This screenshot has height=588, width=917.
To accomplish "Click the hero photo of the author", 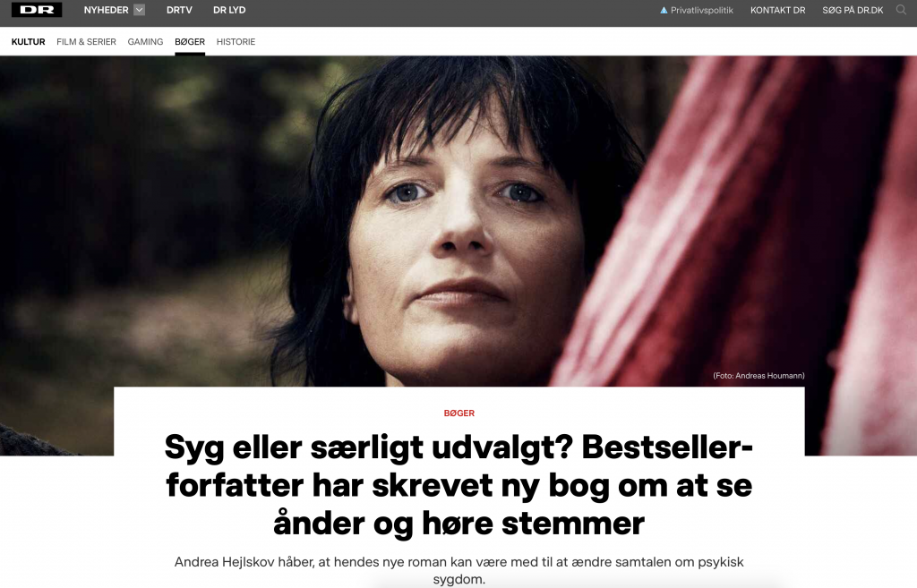I will tap(458, 221).
